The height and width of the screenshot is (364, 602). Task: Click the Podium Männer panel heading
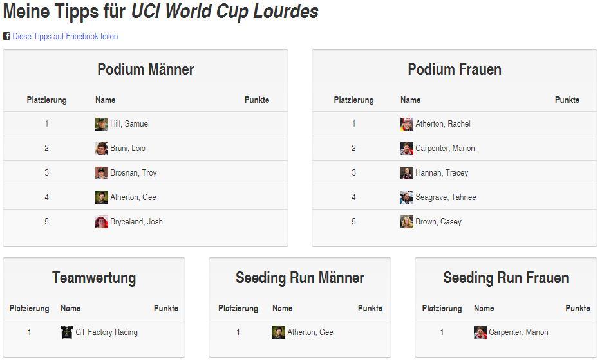pyautogui.click(x=146, y=69)
